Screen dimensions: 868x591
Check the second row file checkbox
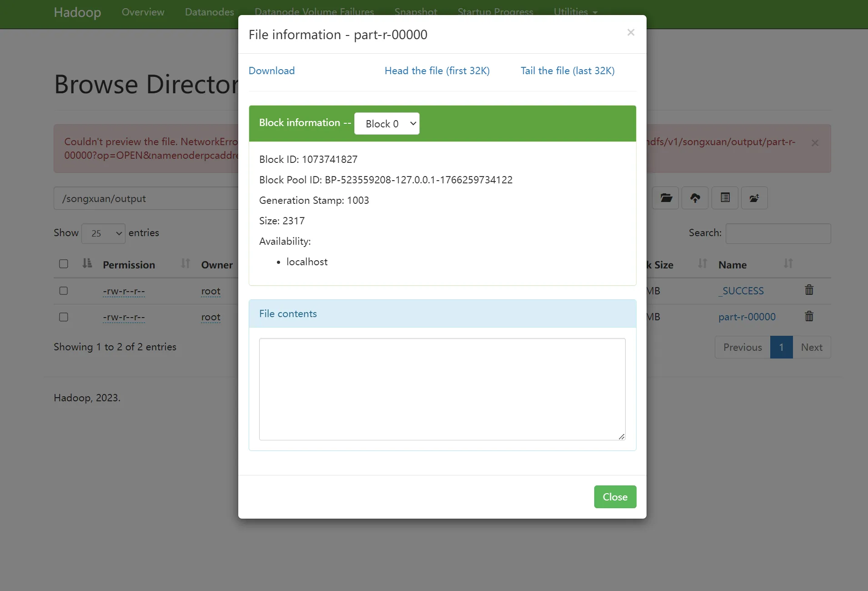point(64,317)
